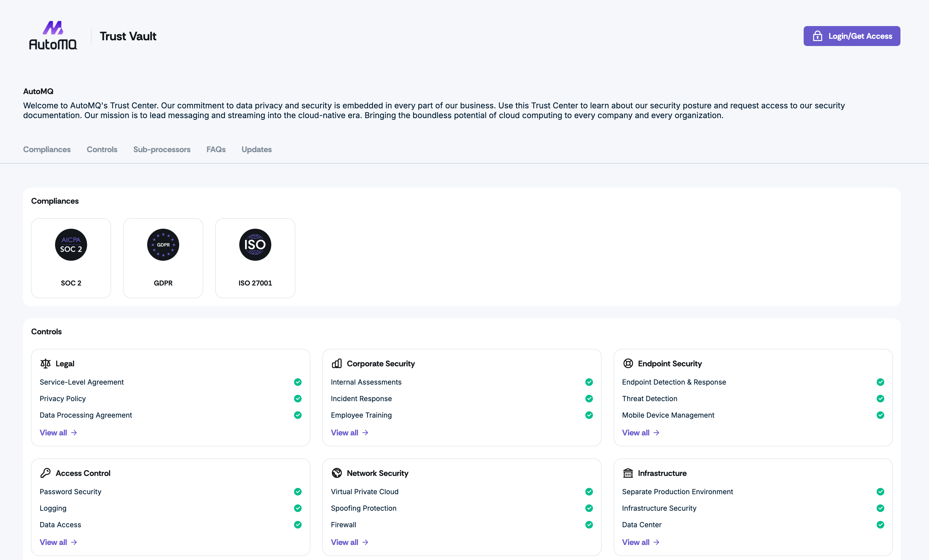Image resolution: width=929 pixels, height=560 pixels.
Task: Click Logging green check icon
Action: click(x=298, y=508)
